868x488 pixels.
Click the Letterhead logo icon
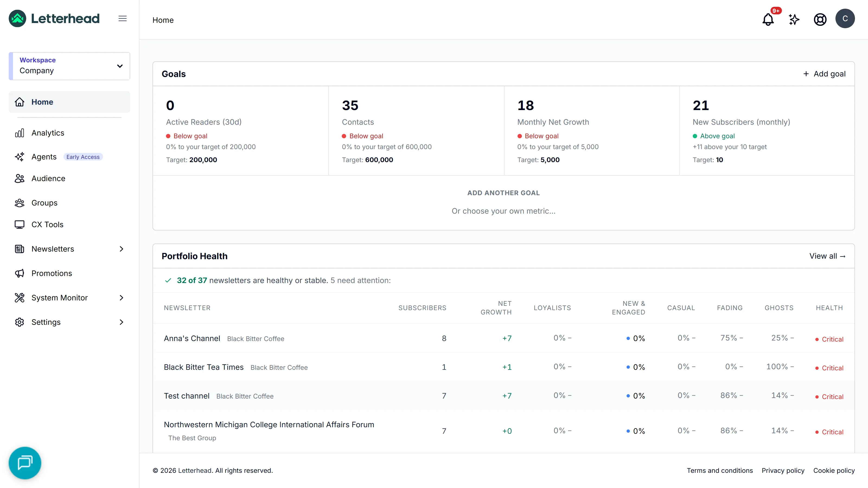(x=17, y=18)
